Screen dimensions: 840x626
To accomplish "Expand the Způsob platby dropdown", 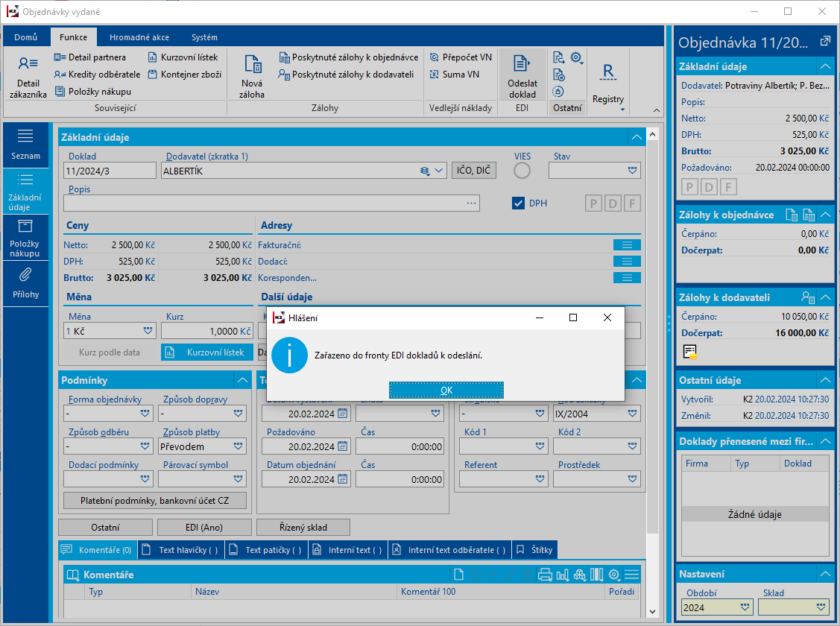I will pyautogui.click(x=239, y=447).
